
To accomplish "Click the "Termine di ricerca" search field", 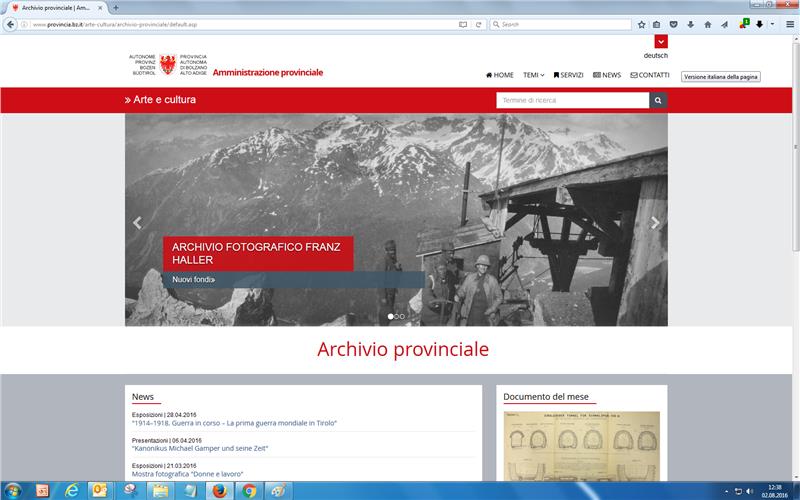I will click(x=572, y=100).
